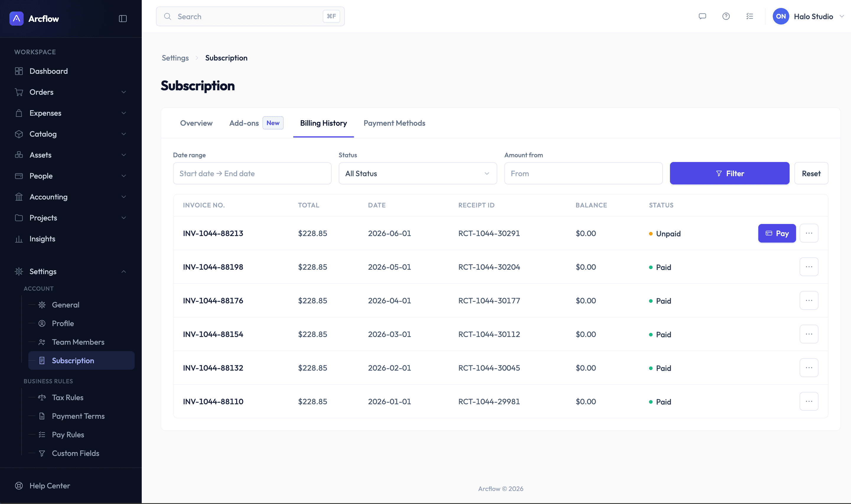Click the Search field

tap(250, 16)
